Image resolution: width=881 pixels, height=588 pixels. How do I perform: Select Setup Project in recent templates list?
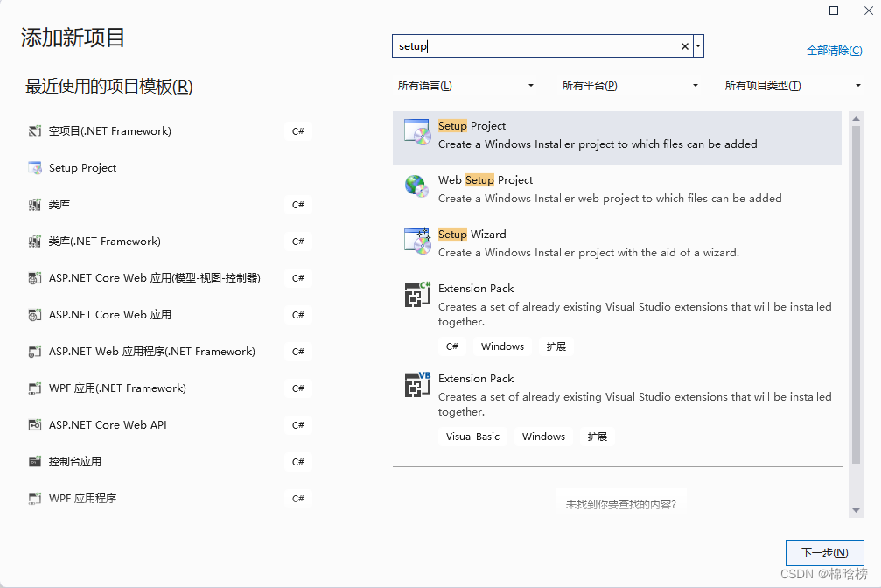click(82, 167)
